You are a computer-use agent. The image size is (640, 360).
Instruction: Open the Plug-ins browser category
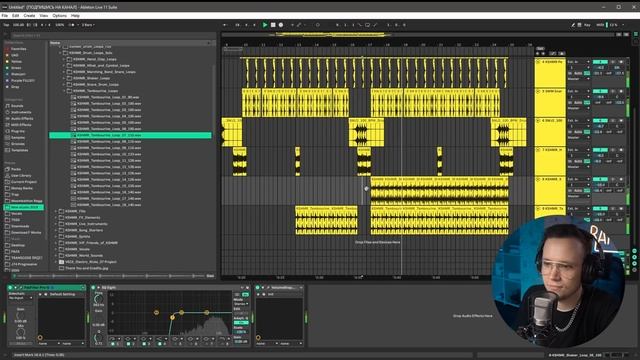(x=18, y=131)
